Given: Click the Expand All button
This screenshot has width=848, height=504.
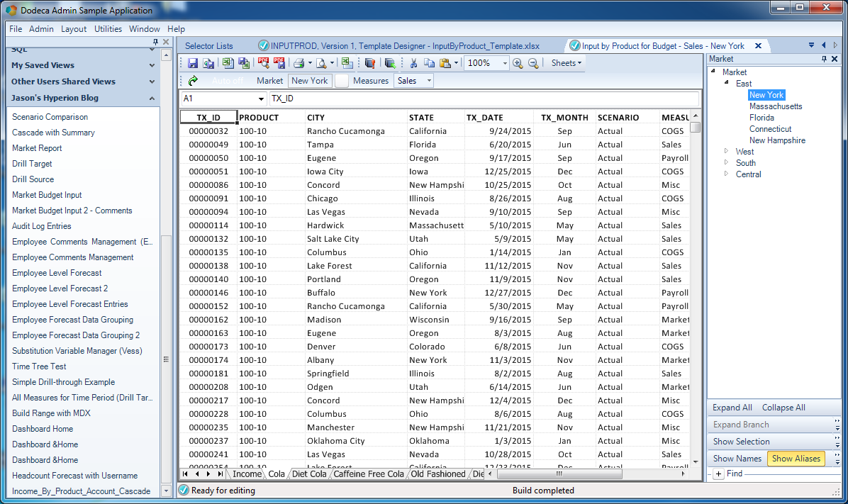Looking at the screenshot, I should click(x=732, y=408).
